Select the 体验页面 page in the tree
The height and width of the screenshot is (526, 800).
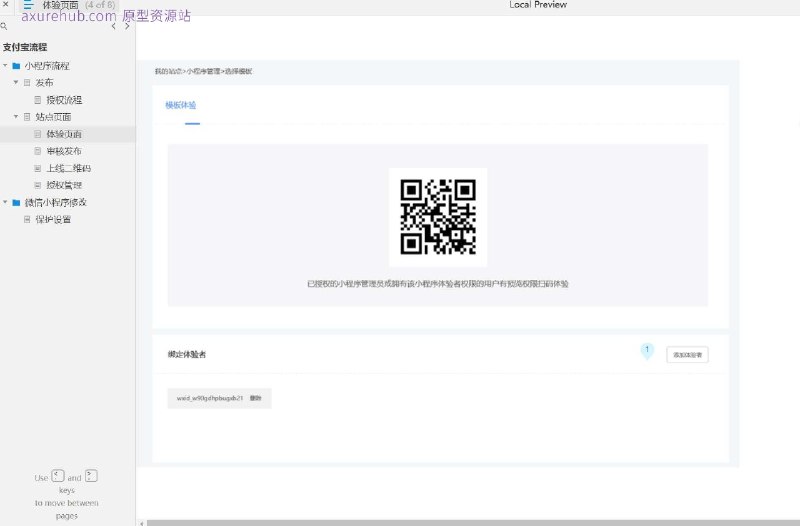click(x=64, y=134)
